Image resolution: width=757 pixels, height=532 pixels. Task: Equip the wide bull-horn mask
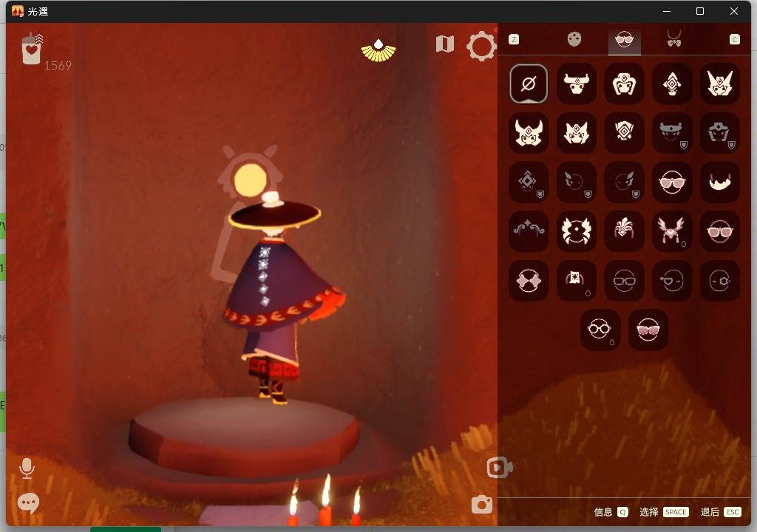click(576, 84)
